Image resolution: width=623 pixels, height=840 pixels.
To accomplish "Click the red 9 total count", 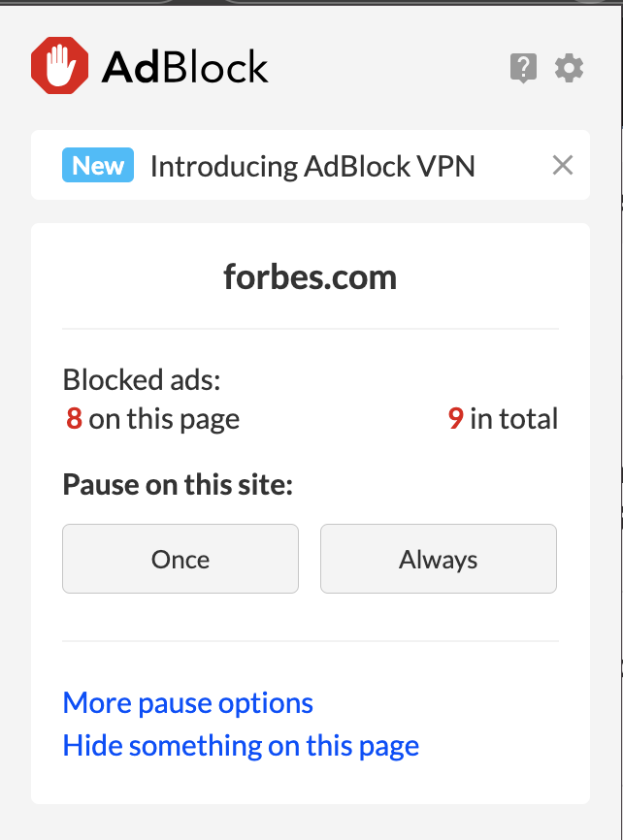I will 456,418.
